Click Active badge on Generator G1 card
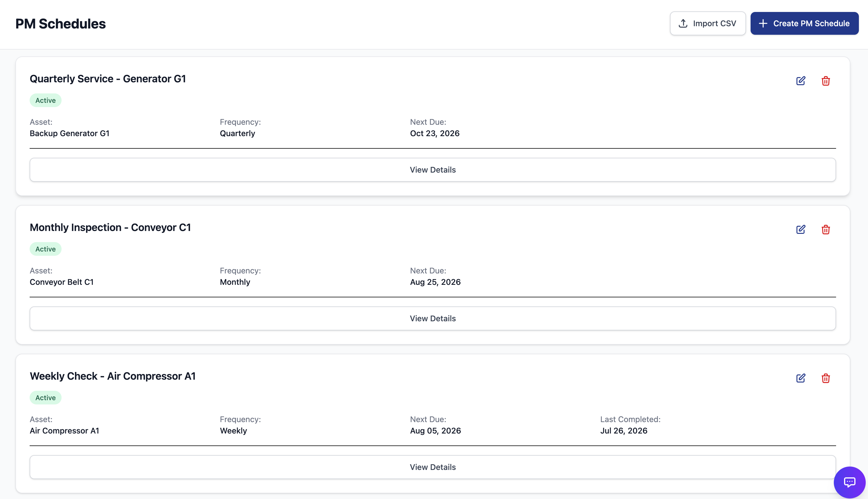The height and width of the screenshot is (499, 868). (45, 101)
